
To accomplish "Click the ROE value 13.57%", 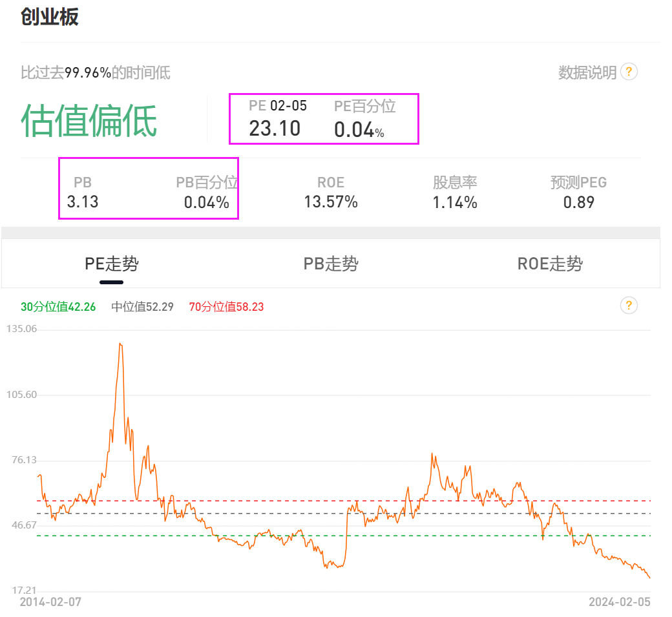I will click(x=331, y=202).
